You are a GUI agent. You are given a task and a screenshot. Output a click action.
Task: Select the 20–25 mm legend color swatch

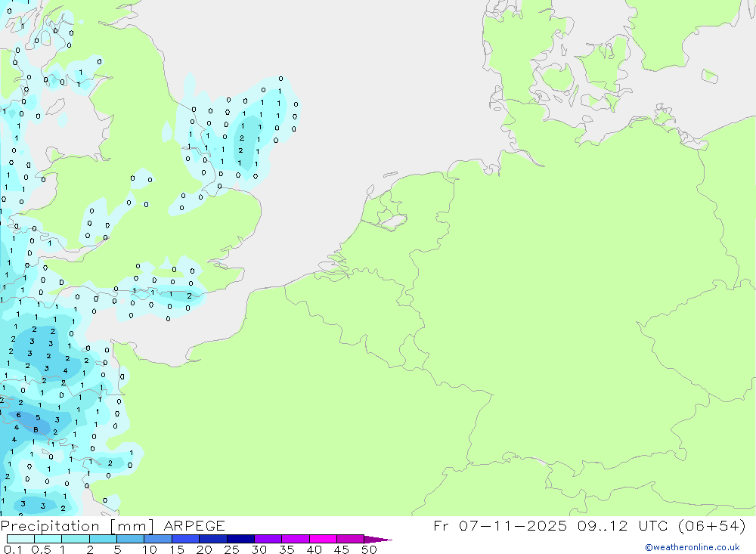pos(212,539)
